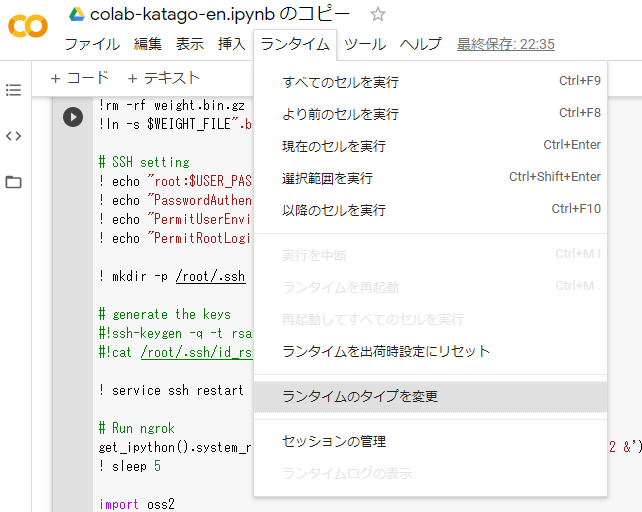Add a text cell with + テキスト
642x512 pixels.
pyautogui.click(x=163, y=78)
